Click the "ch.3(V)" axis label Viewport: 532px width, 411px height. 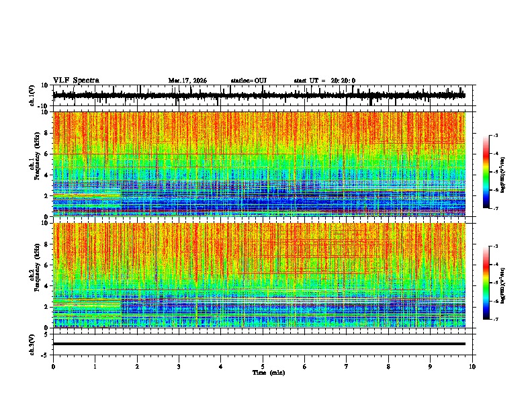click(32, 345)
